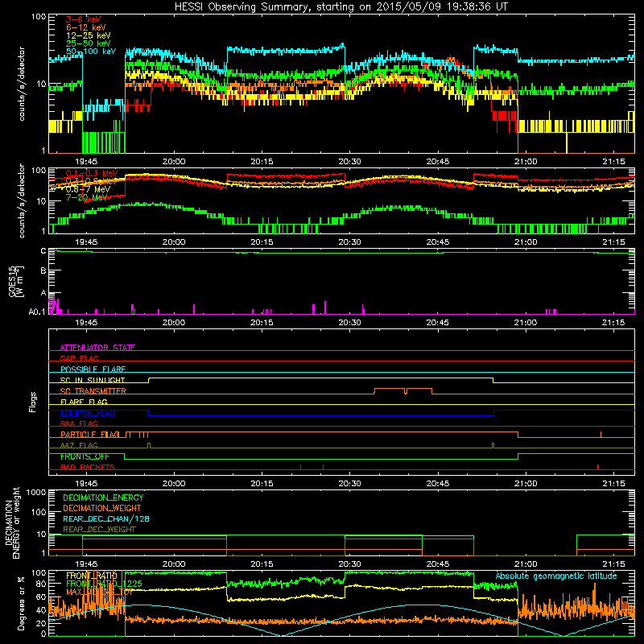Screen dimensions: 644x644
Task: Click the DECIMATION_ENERGY legend label
Action: coord(103,497)
